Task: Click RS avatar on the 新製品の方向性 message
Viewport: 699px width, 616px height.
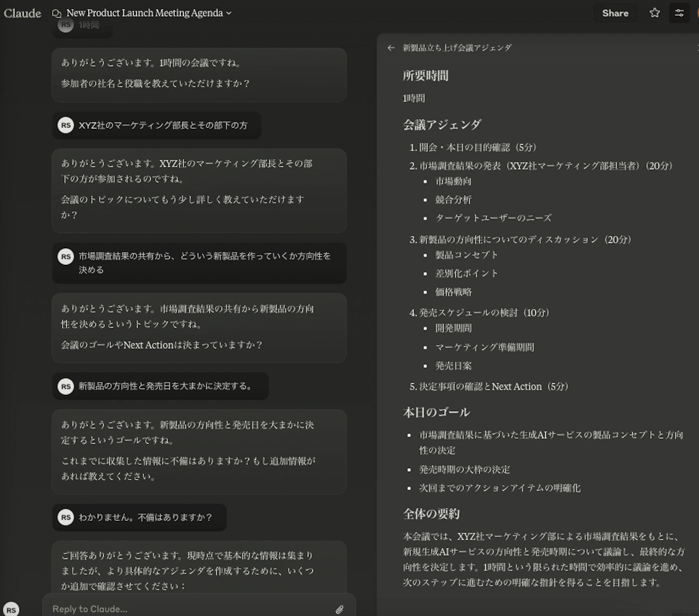Action: tap(66, 386)
